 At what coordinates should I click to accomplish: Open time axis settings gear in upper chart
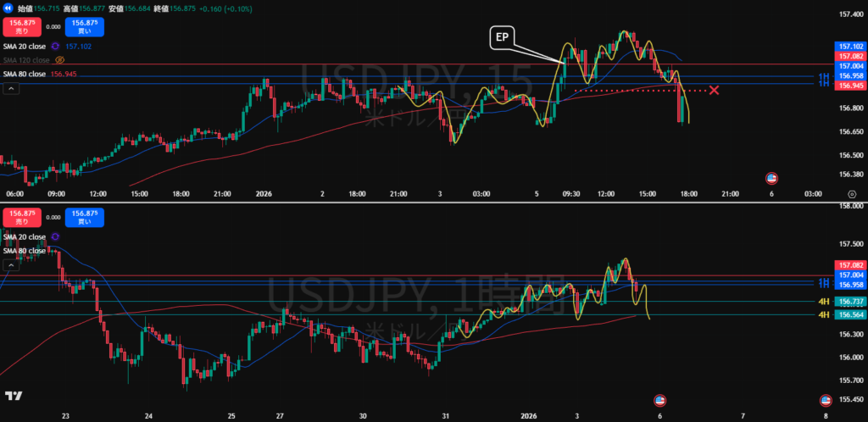coord(851,194)
